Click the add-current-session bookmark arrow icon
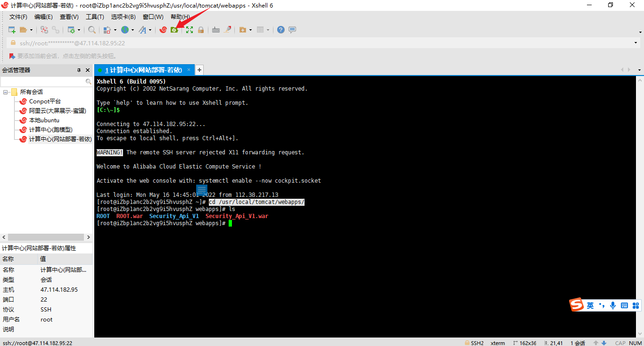 click(x=12, y=56)
